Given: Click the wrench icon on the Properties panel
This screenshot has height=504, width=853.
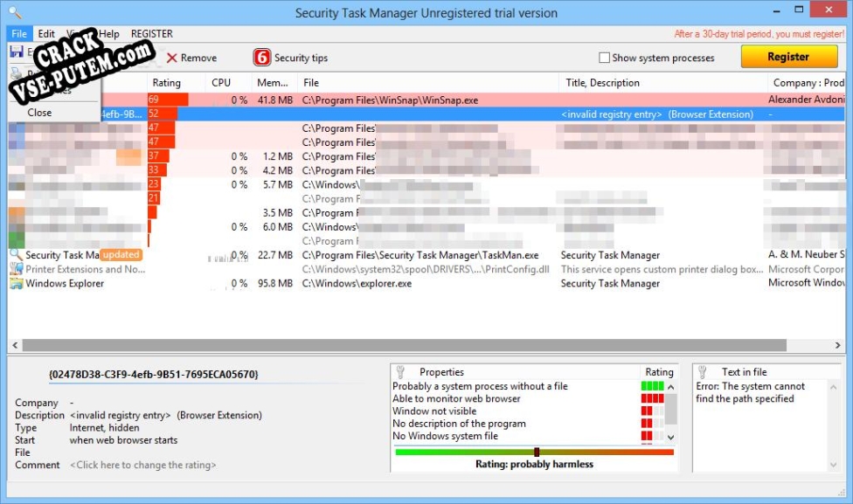Looking at the screenshot, I should tap(402, 371).
